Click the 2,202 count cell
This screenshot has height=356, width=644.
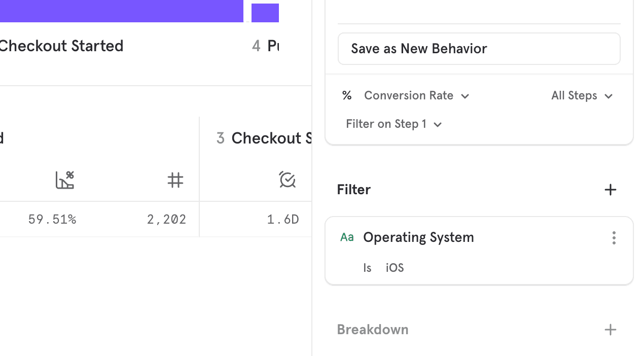pyautogui.click(x=166, y=219)
